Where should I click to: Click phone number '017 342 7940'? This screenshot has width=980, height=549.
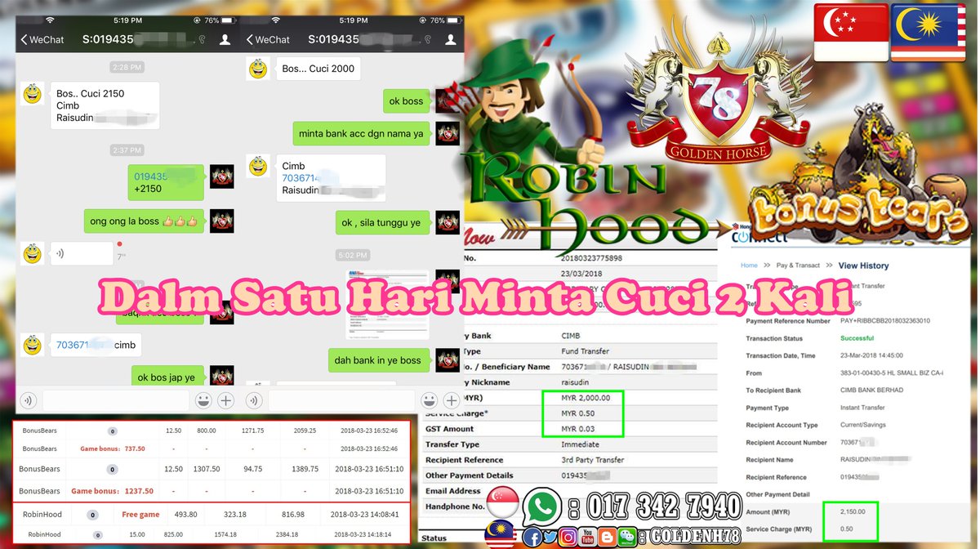(x=666, y=507)
